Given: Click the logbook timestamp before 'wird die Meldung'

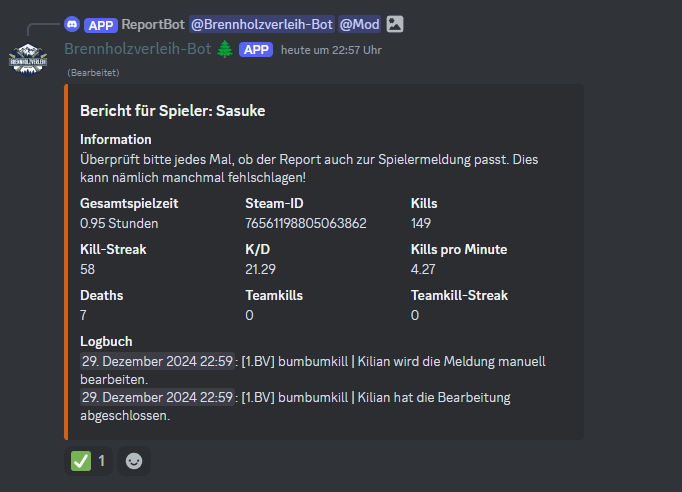Looking at the screenshot, I should (157, 361).
